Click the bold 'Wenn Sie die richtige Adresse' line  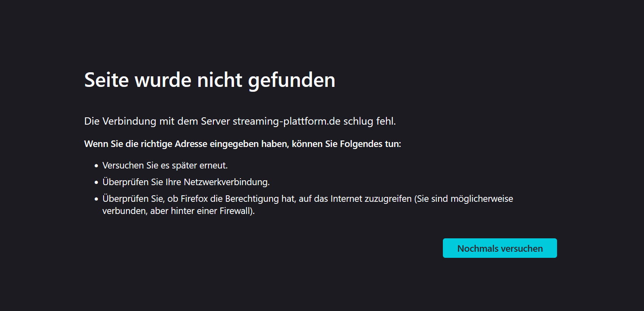242,144
